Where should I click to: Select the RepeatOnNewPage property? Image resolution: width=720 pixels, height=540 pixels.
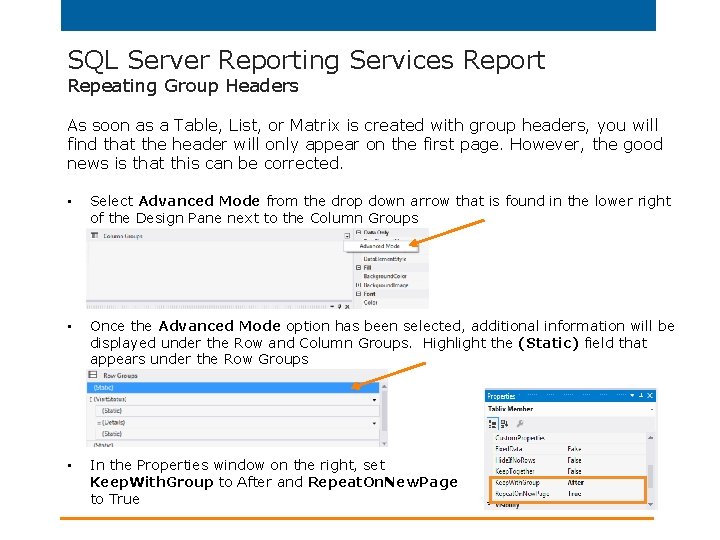[522, 494]
